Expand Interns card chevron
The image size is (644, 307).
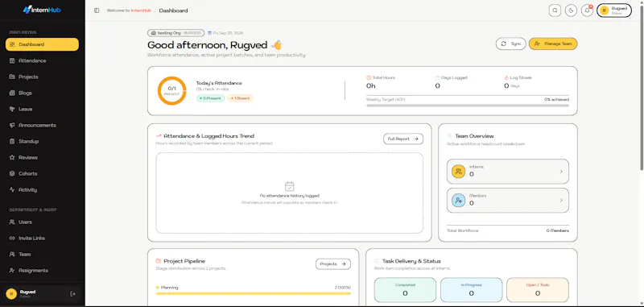click(x=561, y=172)
